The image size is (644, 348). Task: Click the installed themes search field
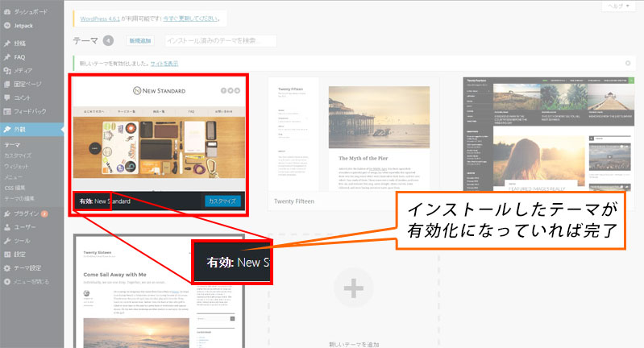(219, 40)
